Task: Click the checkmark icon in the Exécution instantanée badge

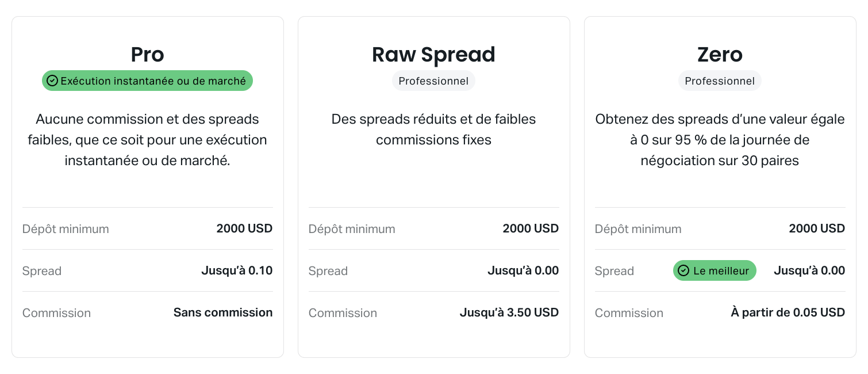Action: click(x=52, y=81)
